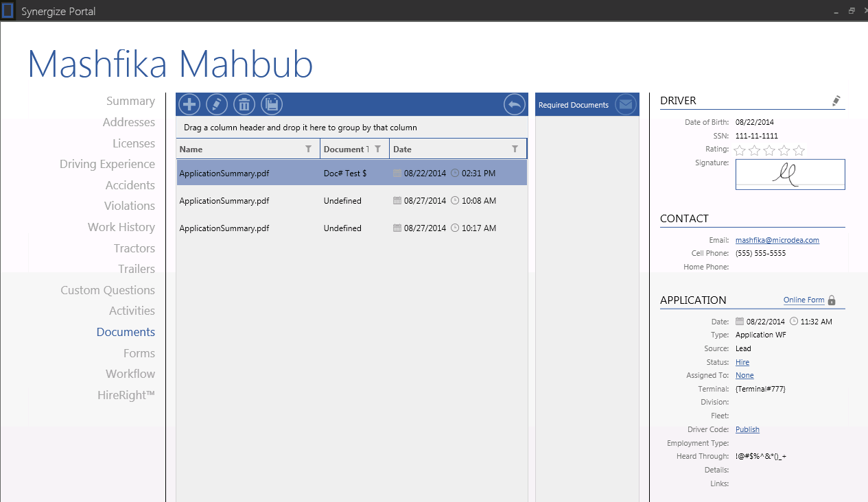Go to the HireRight section
The image size is (868, 502).
tap(126, 395)
